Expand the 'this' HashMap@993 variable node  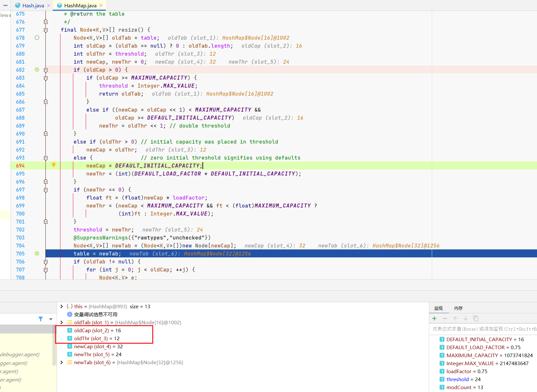click(x=62, y=306)
